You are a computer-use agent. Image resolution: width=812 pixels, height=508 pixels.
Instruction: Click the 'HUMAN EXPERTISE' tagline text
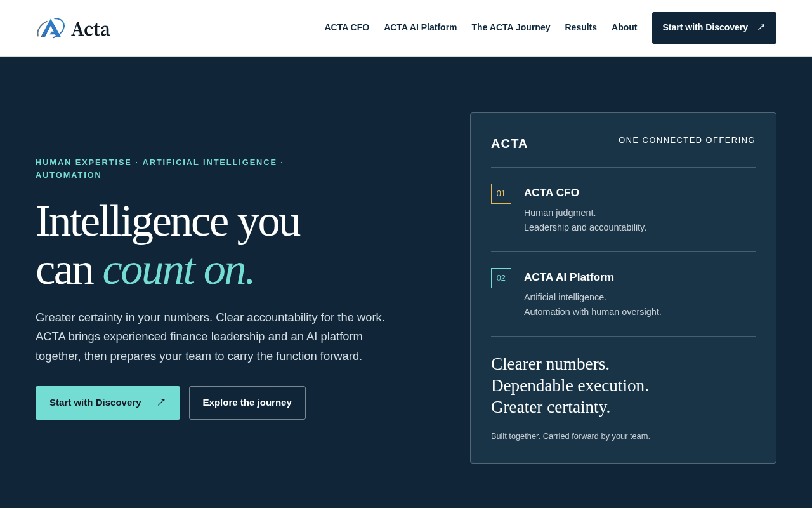(x=84, y=163)
